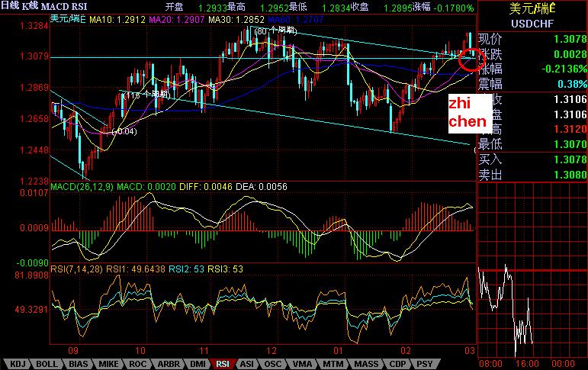Click the 1.2238 price axis label

tap(34, 182)
